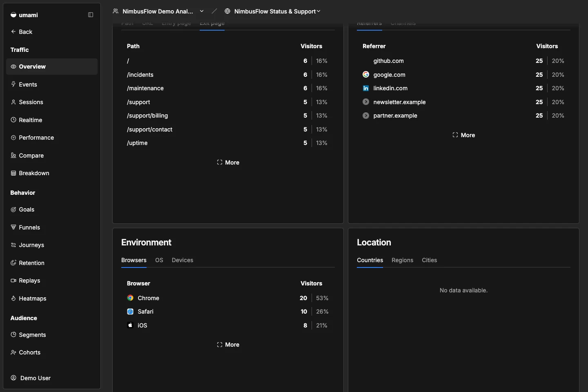The height and width of the screenshot is (392, 588).
Task: Collapse the sidebar panel icon
Action: 91,15
